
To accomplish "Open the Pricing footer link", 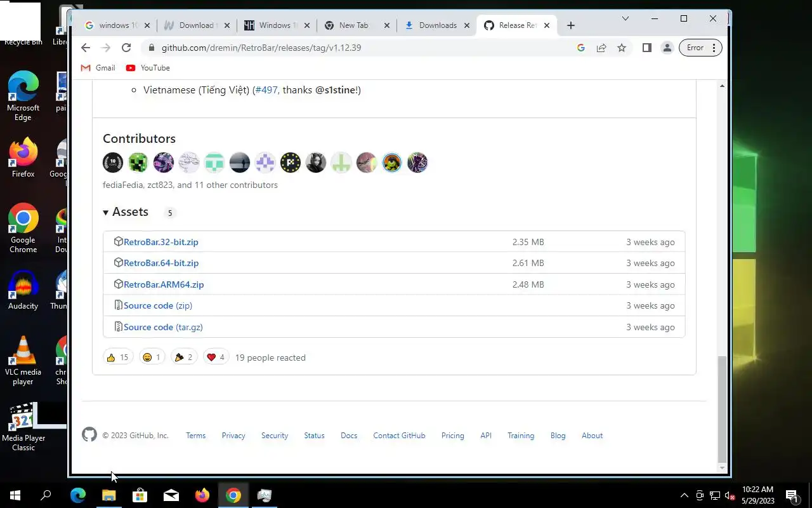I will coord(453,436).
